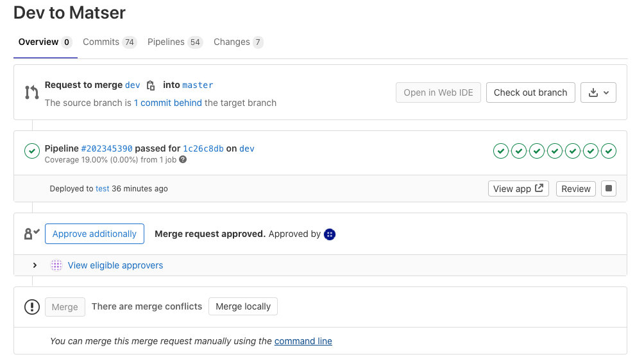644x359 pixels.
Task: Click the merge conflicts warning icon
Action: pyautogui.click(x=31, y=307)
